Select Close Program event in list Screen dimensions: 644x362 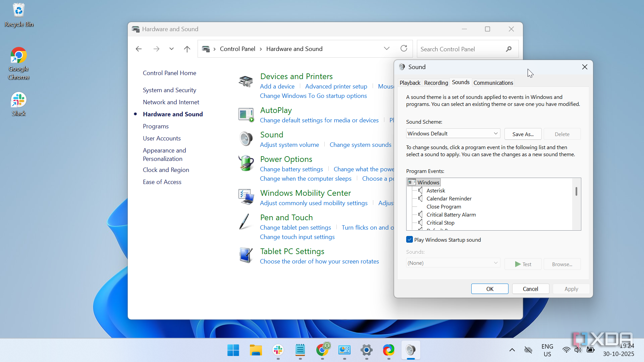(x=443, y=207)
